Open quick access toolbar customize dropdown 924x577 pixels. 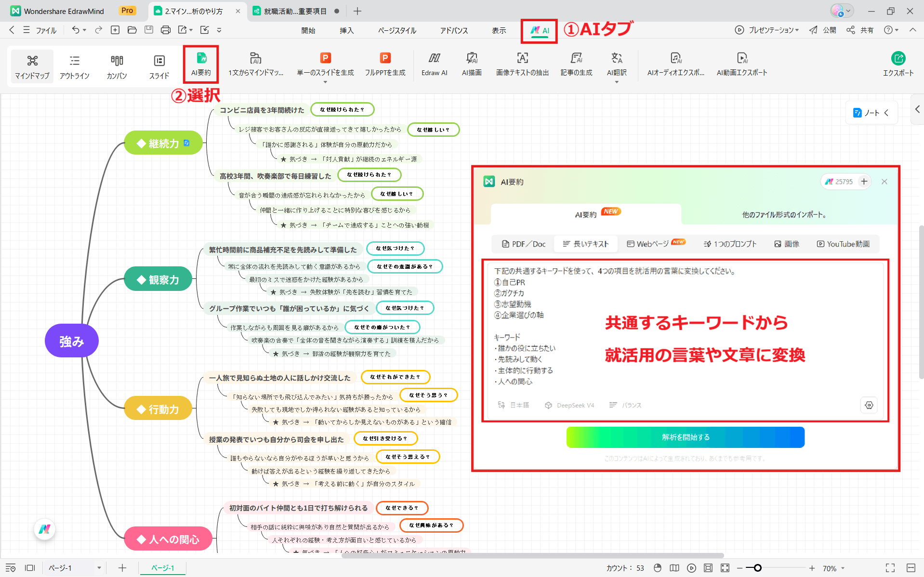tap(219, 30)
